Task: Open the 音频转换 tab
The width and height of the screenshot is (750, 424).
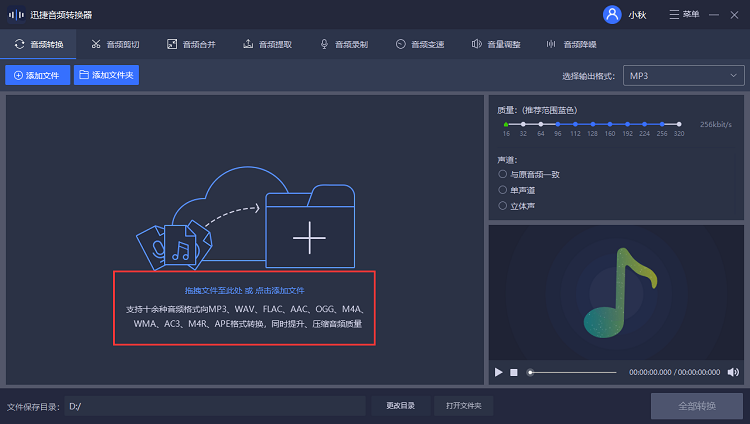Action: pyautogui.click(x=38, y=45)
